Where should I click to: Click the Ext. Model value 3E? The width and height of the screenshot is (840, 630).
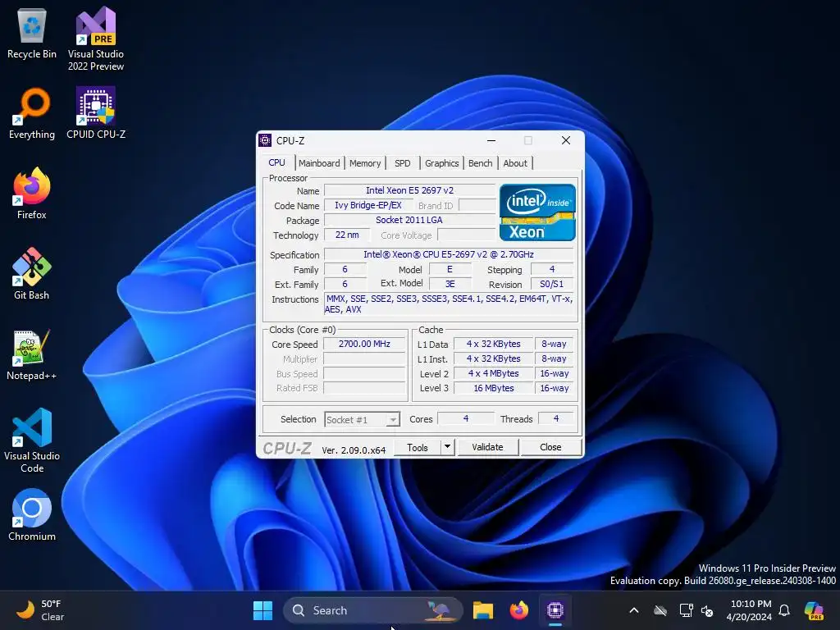pyautogui.click(x=450, y=284)
